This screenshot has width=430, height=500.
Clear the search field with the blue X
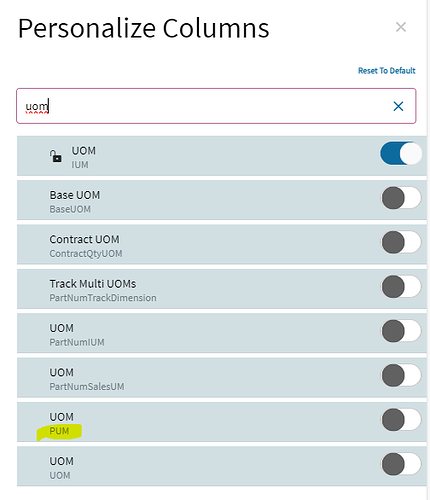(x=398, y=106)
